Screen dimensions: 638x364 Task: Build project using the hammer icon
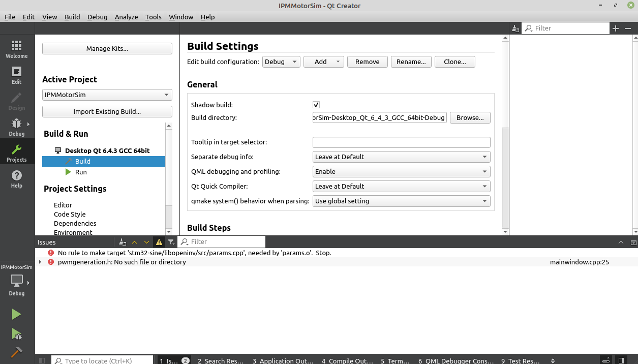click(x=16, y=352)
